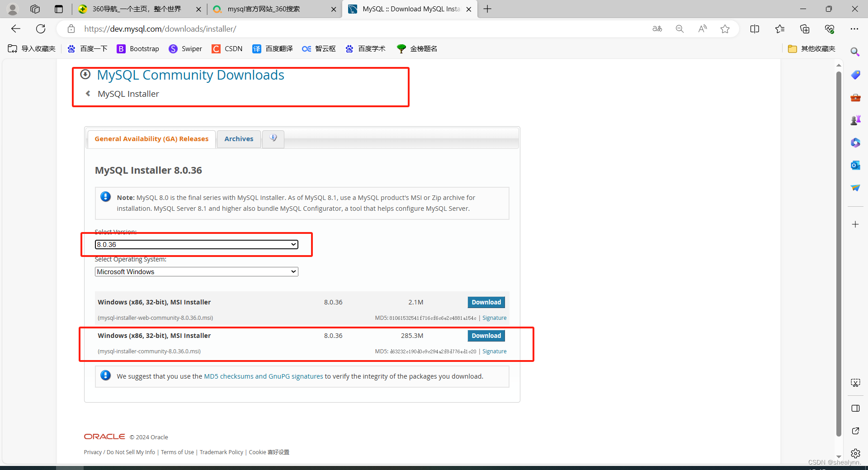
Task: Open browser essentials heart icon
Action: [x=830, y=29]
